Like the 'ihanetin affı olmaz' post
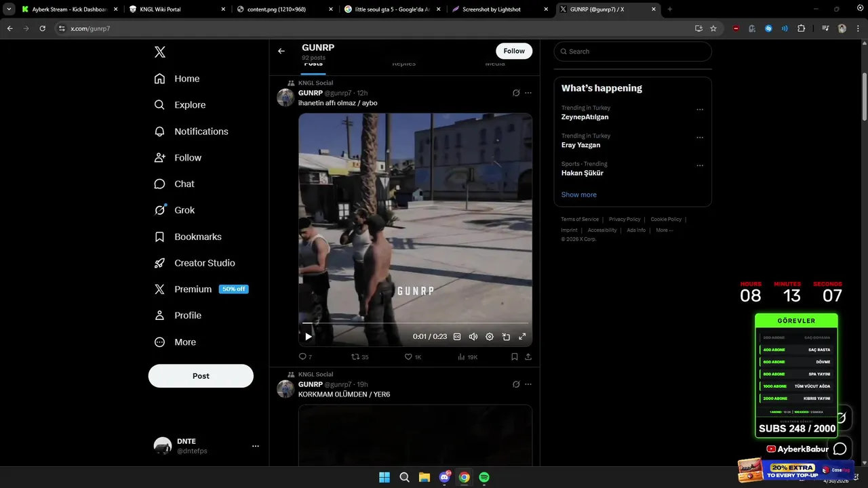This screenshot has width=868, height=488. point(413,357)
